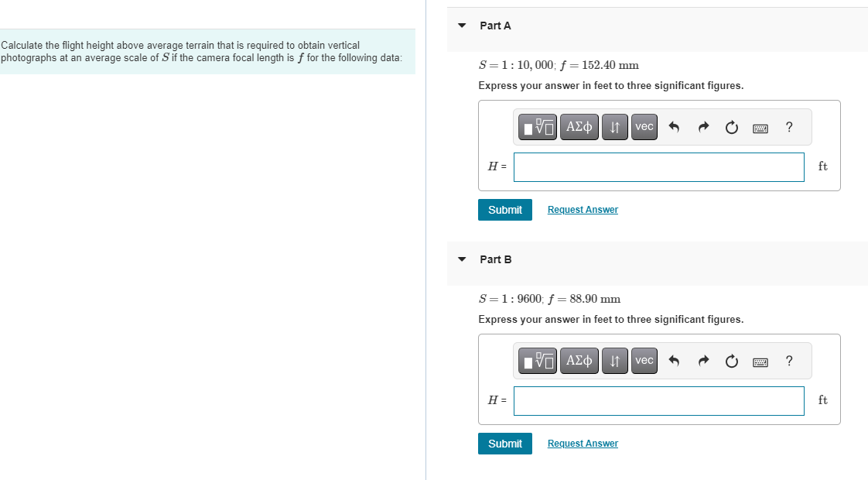The width and height of the screenshot is (868, 480).
Task: Open keyboard shortcuts help in Part A
Action: (x=760, y=127)
